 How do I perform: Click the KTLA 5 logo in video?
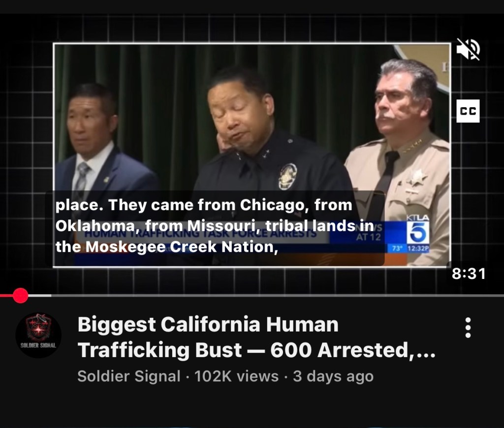coord(418,229)
